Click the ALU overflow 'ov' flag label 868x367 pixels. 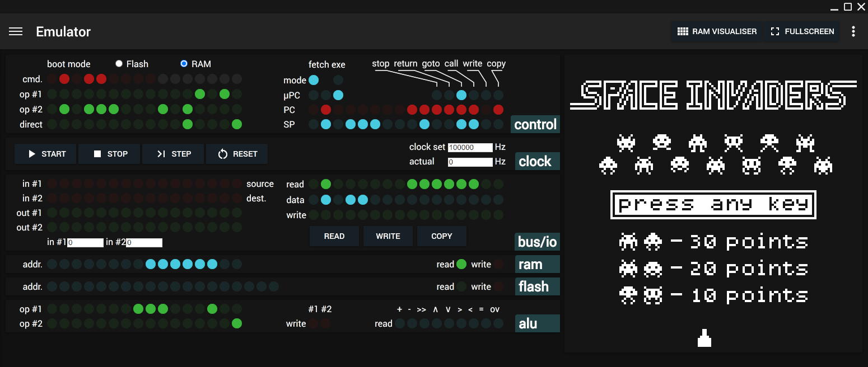coord(494,309)
